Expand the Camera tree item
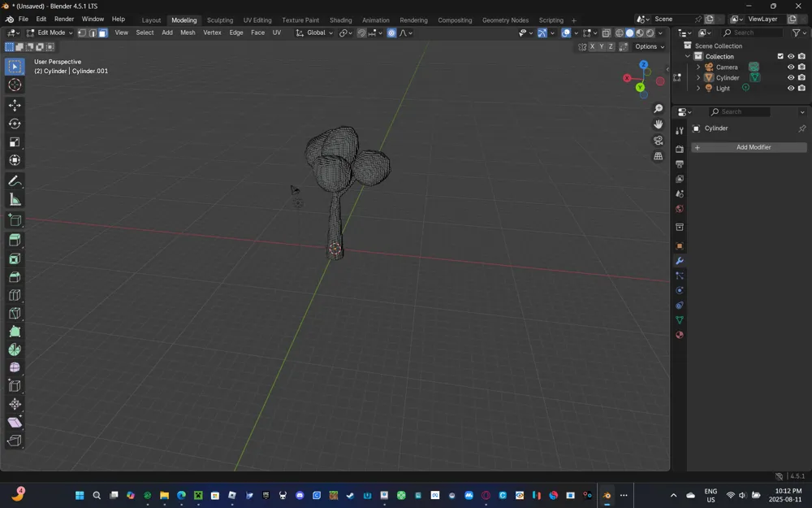 coord(698,67)
